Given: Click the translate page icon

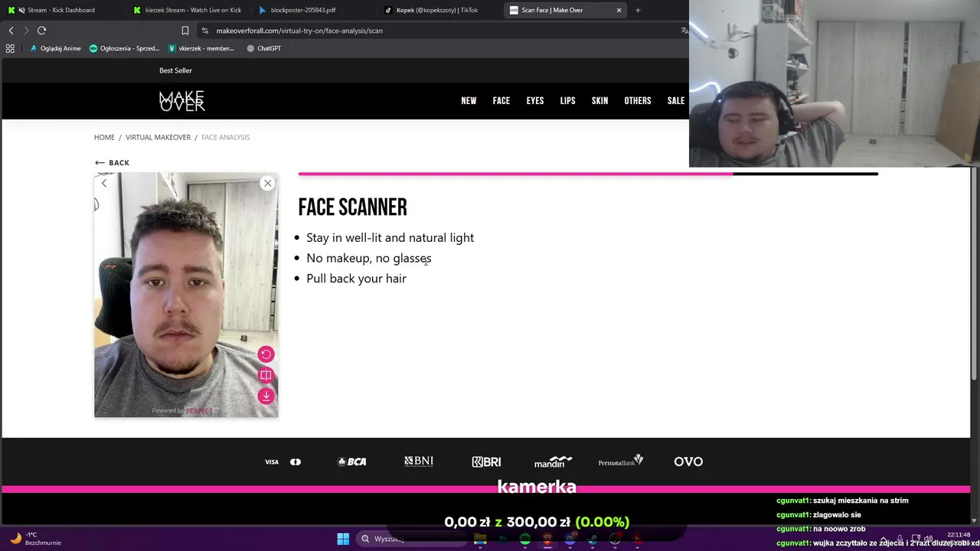Looking at the screenshot, I should (684, 31).
